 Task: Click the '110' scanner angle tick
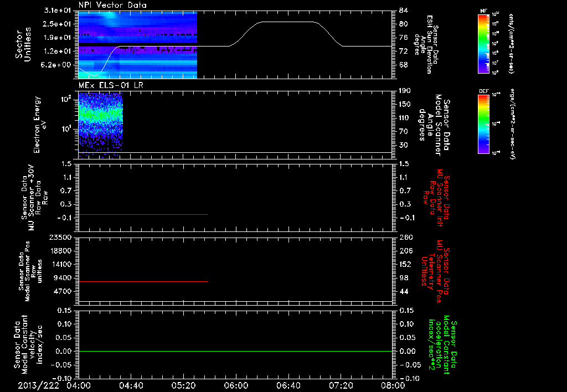[405, 118]
